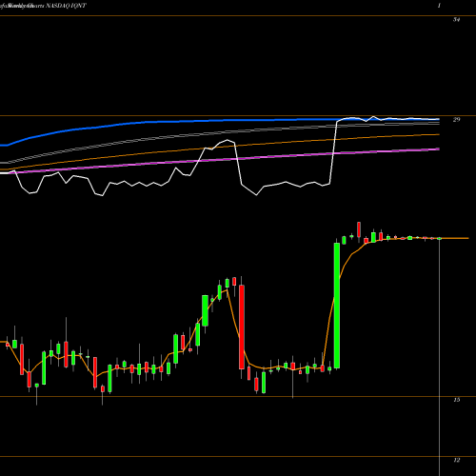Select the large red crash candle
Viewport: 476px width, 476px height.
[x=242, y=327]
